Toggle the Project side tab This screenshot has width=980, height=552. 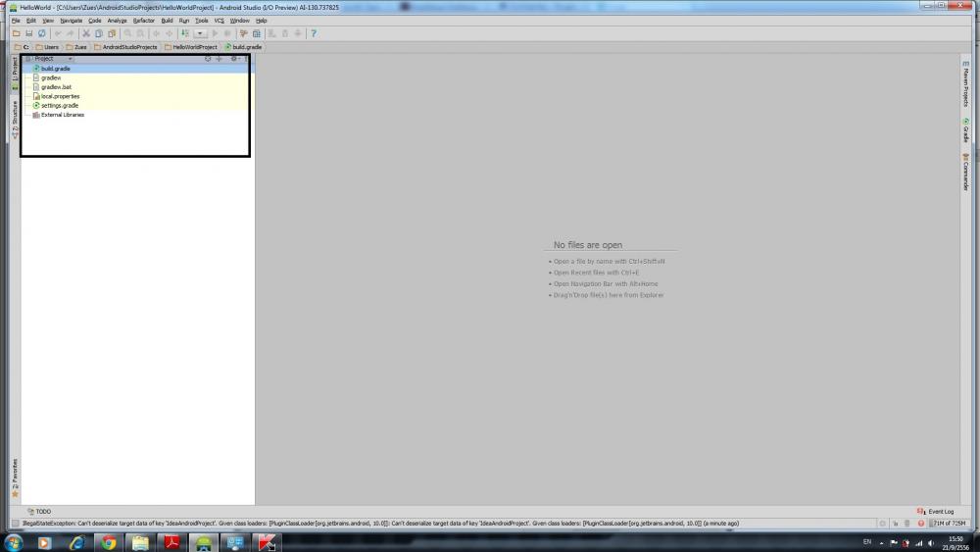click(x=15, y=74)
